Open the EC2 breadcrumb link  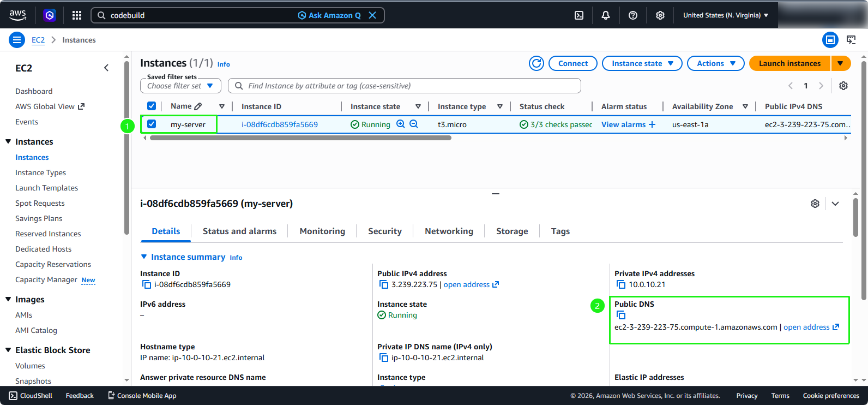[38, 40]
